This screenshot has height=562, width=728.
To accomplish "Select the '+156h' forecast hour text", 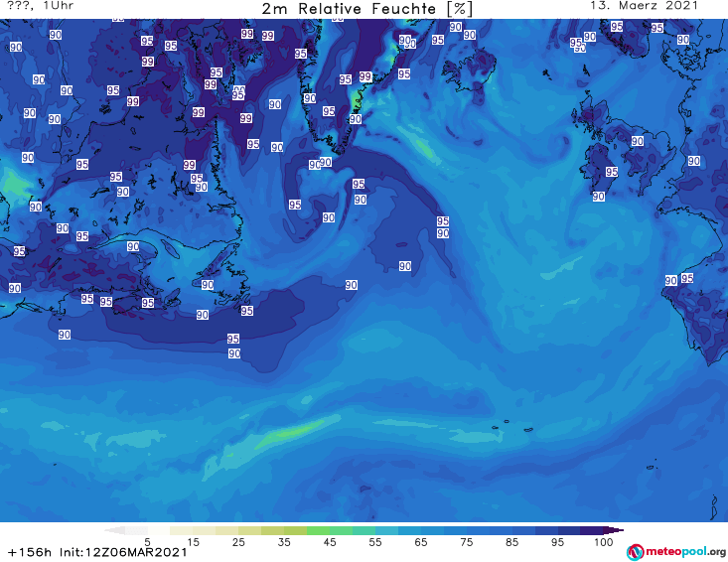I will (x=30, y=552).
